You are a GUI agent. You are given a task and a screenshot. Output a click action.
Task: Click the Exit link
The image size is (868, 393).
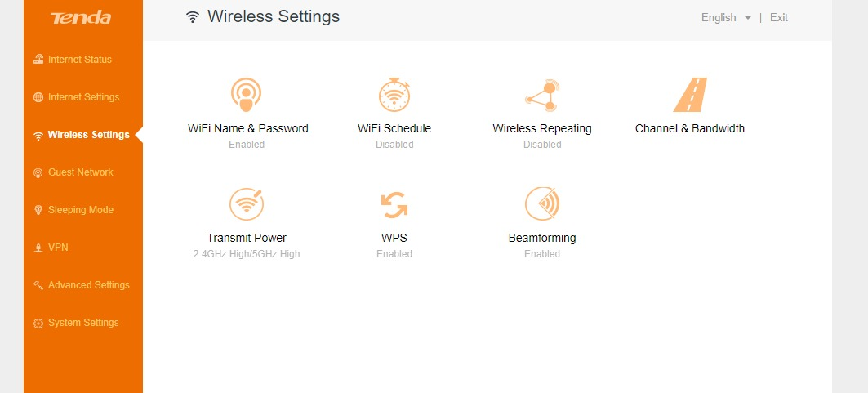point(778,17)
